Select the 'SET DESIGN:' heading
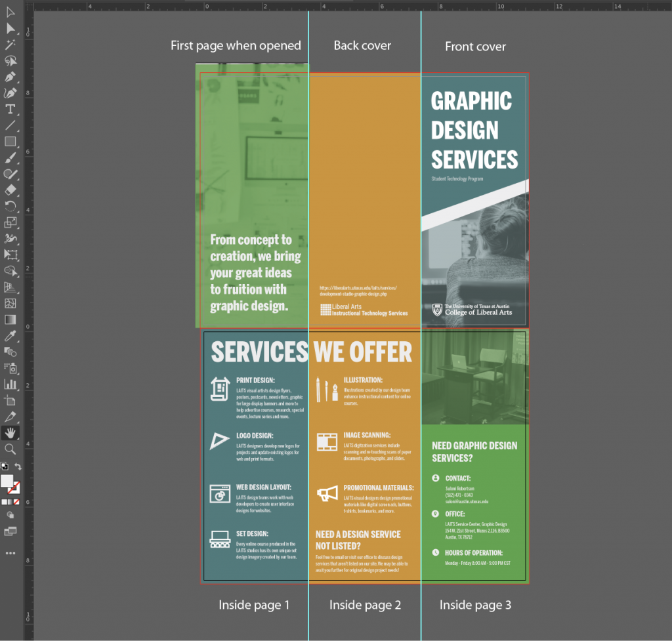Screen dimensions: 672x641 tap(252, 533)
